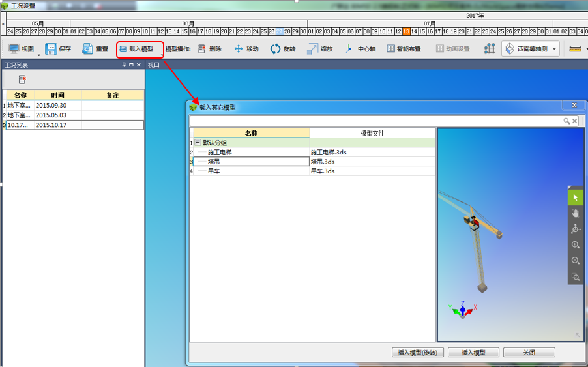Select the 塔吊 model row
The width and height of the screenshot is (588, 367).
click(251, 162)
